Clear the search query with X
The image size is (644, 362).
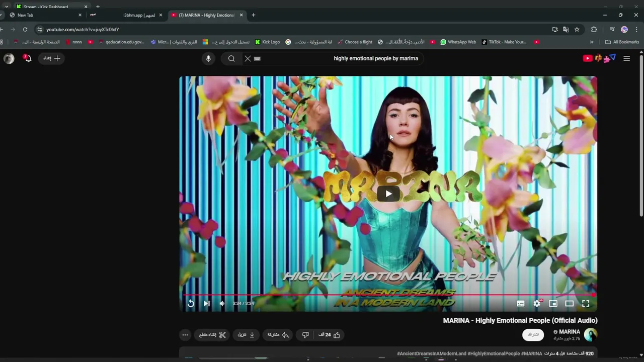(248, 58)
